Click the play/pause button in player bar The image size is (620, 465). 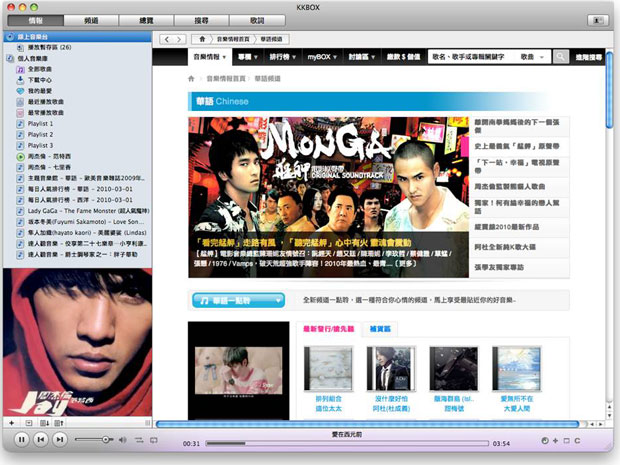tap(21, 440)
